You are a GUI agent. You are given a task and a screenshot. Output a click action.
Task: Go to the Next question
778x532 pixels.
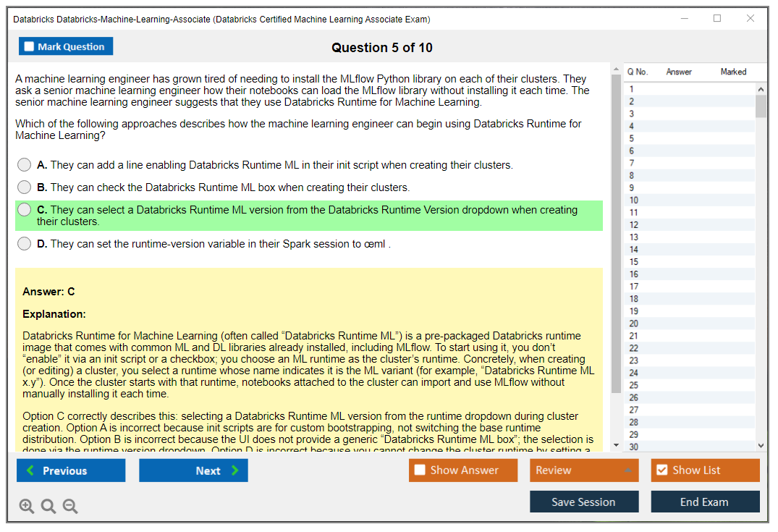[x=193, y=470]
